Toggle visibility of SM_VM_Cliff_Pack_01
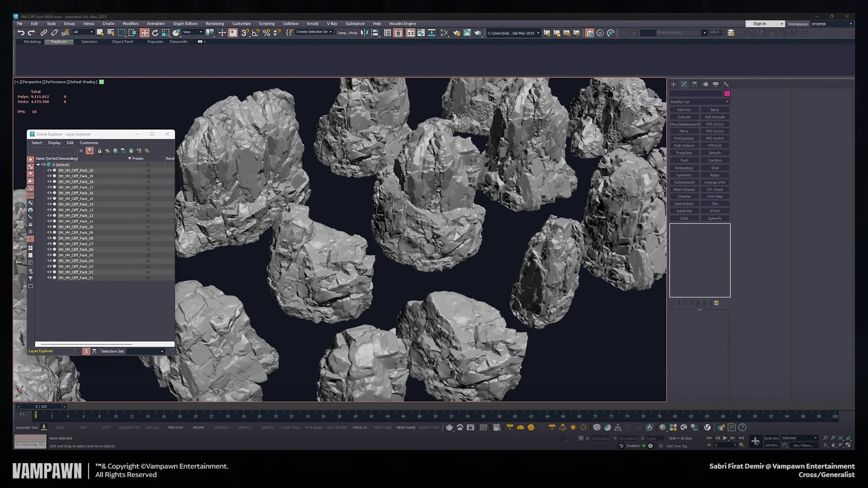Image resolution: width=868 pixels, height=488 pixels. point(49,278)
